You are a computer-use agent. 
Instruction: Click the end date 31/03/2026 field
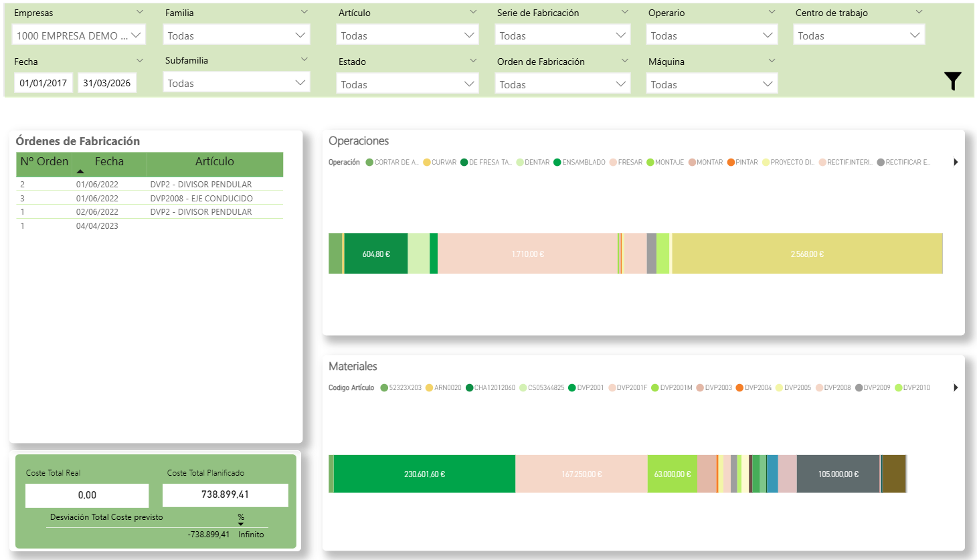click(x=107, y=83)
